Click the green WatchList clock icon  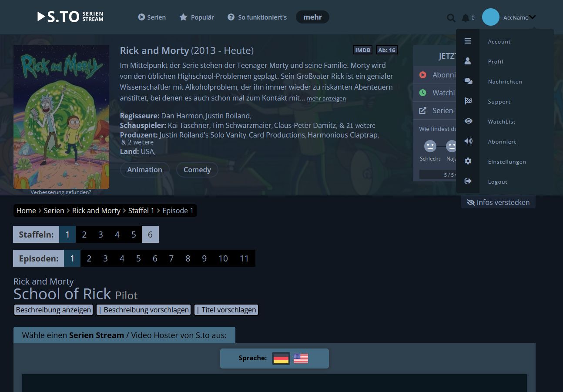(x=423, y=93)
